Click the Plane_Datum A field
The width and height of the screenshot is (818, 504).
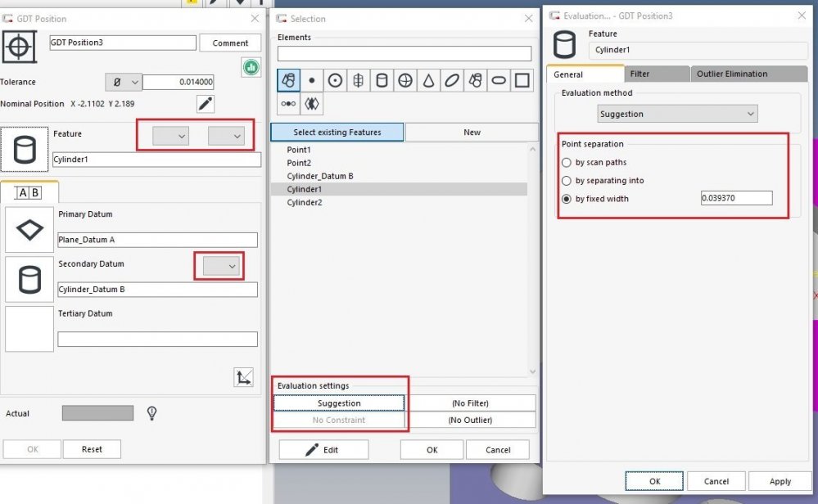pos(157,240)
